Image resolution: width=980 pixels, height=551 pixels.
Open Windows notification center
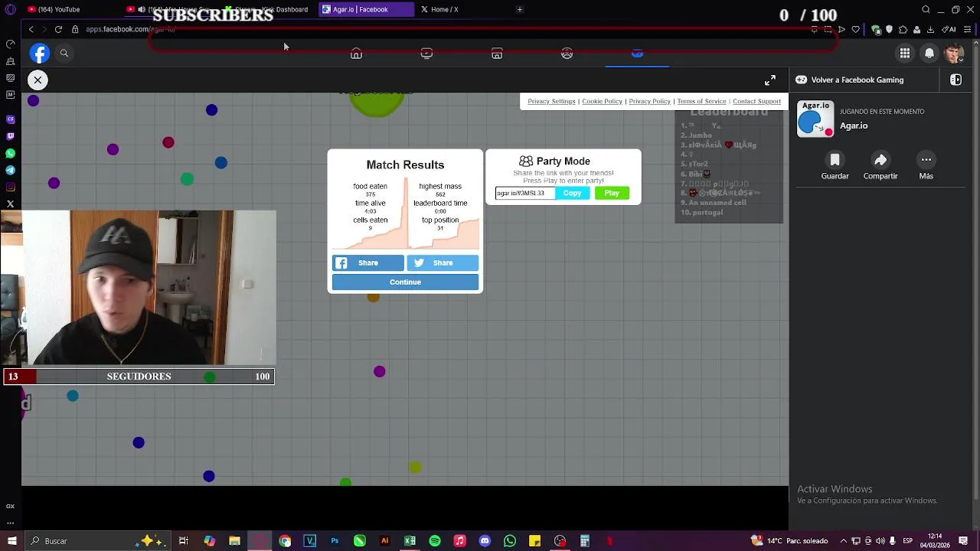[x=963, y=541]
